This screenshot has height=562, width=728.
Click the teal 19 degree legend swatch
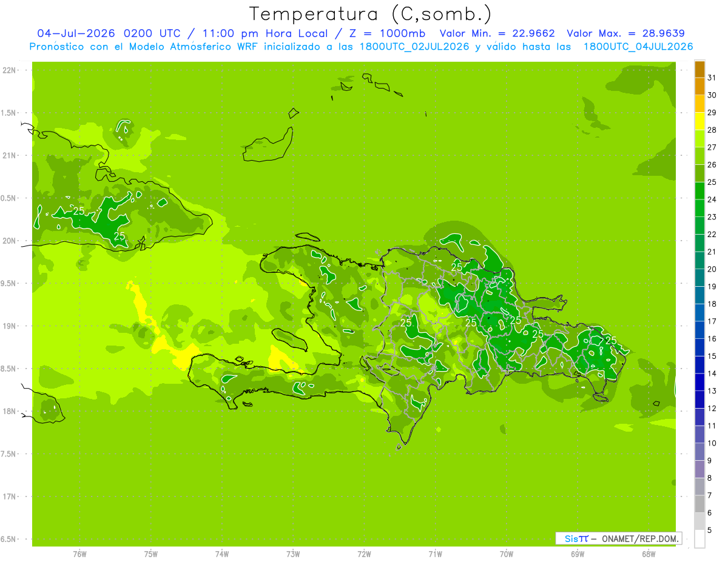[699, 278]
